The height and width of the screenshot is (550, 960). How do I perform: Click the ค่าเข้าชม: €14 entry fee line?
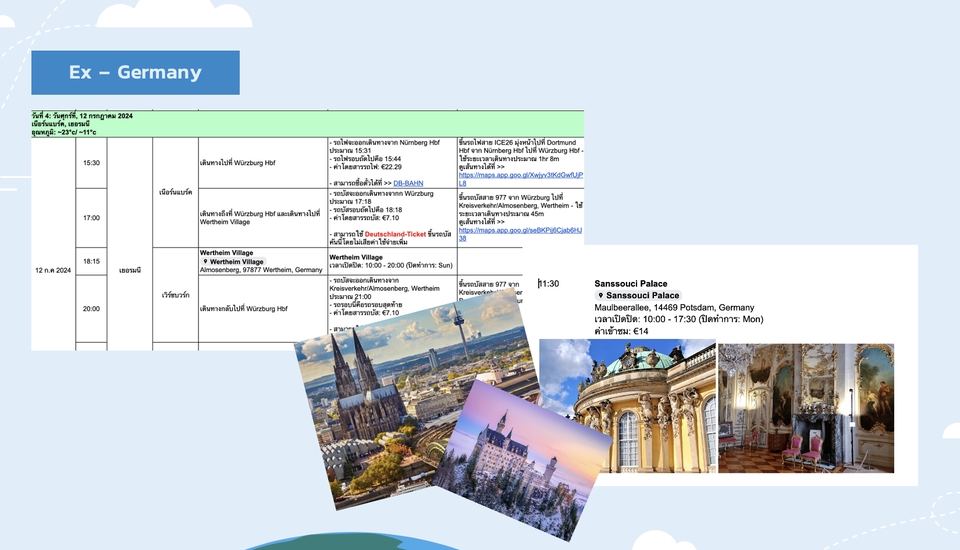pos(621,331)
